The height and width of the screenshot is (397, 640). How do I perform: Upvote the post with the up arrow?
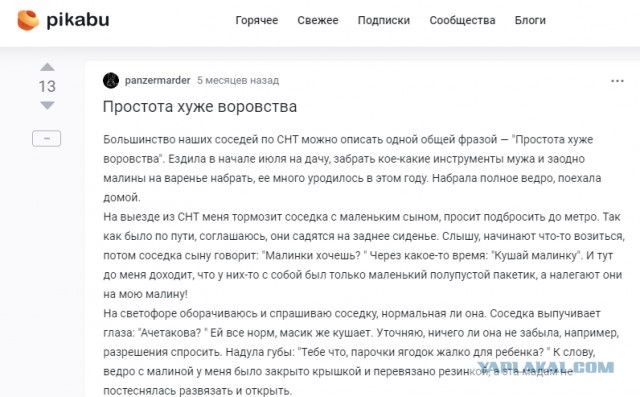click(47, 67)
